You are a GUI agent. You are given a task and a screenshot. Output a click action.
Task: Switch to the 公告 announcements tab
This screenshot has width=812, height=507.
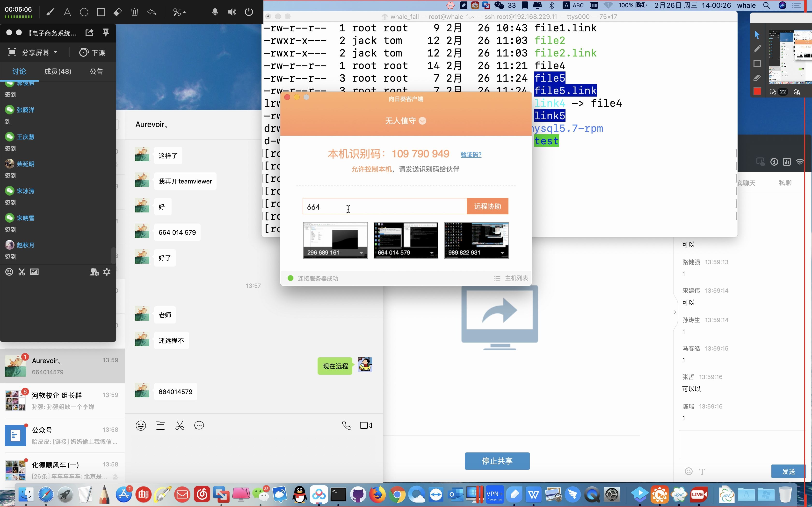coord(96,71)
